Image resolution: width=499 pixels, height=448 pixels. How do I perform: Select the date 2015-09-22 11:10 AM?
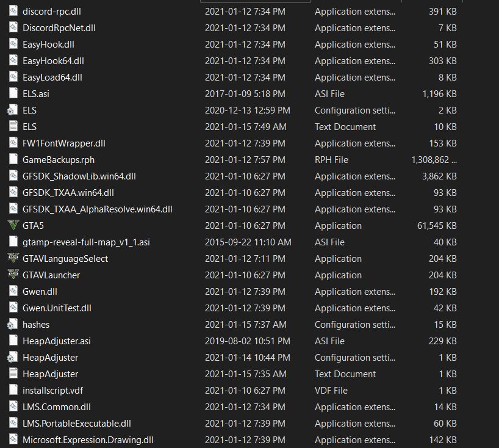point(248,242)
